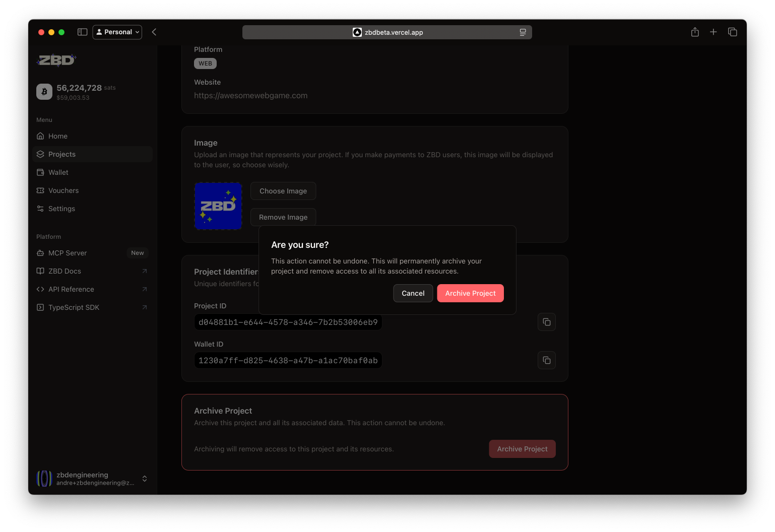Click the blue ZBD image thumbnail
The height and width of the screenshot is (532, 775).
(218, 206)
